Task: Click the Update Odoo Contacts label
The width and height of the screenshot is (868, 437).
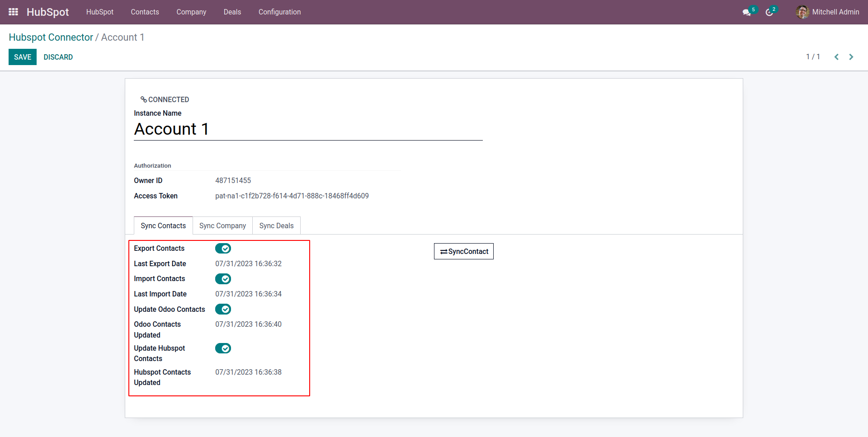Action: tap(170, 310)
